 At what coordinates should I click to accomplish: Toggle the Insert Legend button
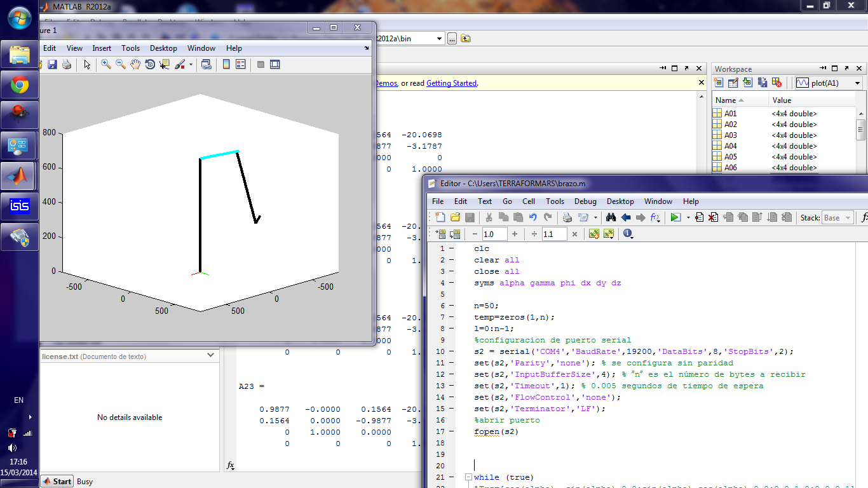coord(240,64)
